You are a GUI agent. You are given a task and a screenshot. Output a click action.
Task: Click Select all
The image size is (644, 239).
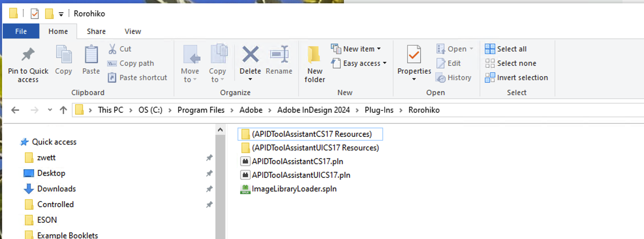point(506,49)
